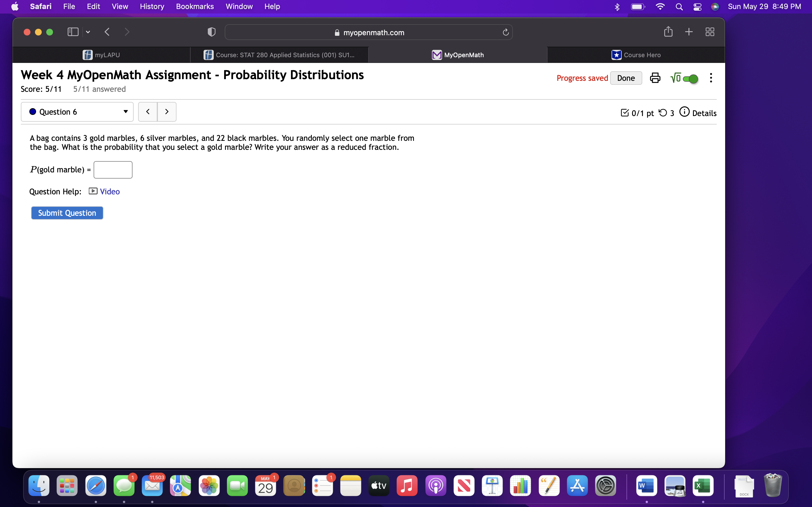Show the Safari tab overview grid
This screenshot has height=507, width=812.
710,32
